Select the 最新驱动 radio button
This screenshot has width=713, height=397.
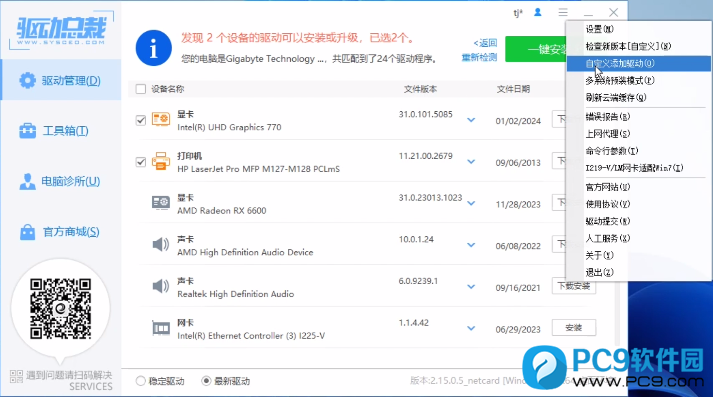pos(206,381)
